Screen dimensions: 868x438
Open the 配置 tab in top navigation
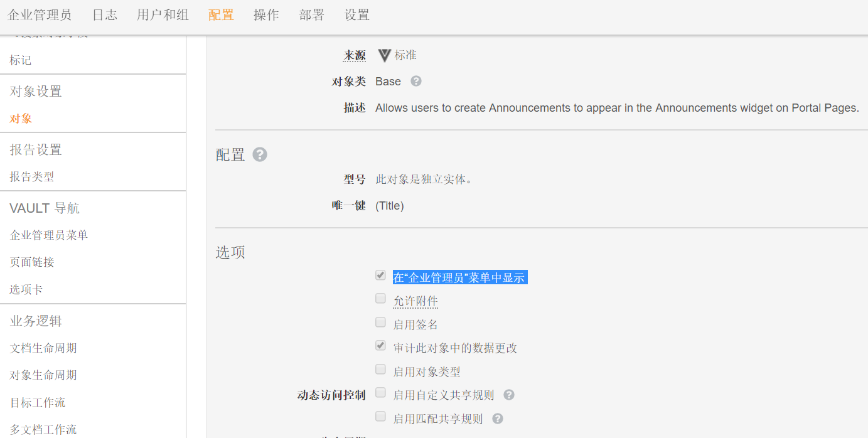221,15
